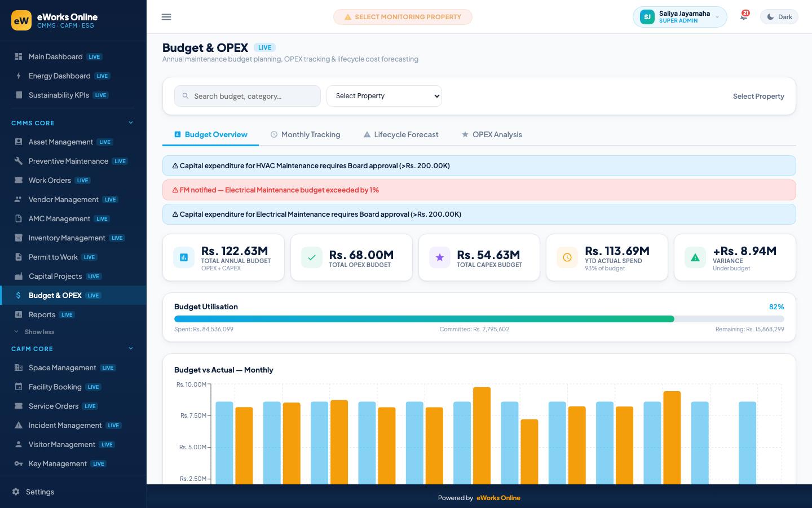Switch to Monthly Tracking tab

point(305,134)
